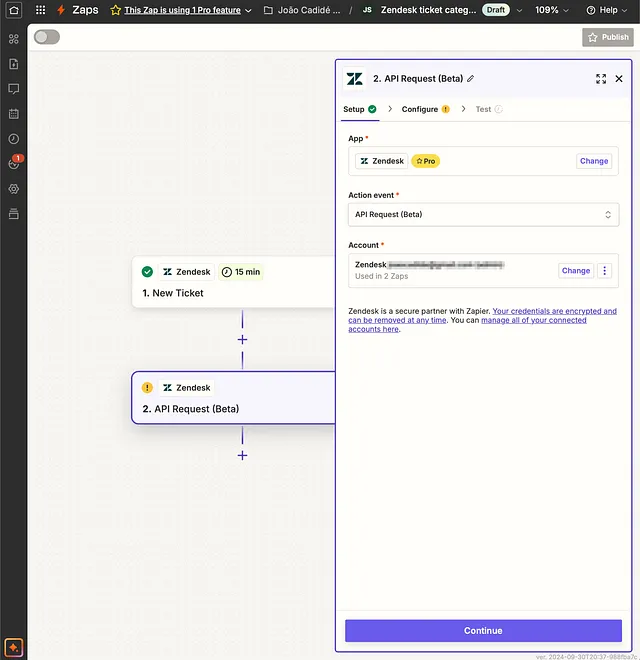Click the star icon beside Pro feature
Image resolution: width=640 pixels, height=660 pixels.
(x=115, y=10)
